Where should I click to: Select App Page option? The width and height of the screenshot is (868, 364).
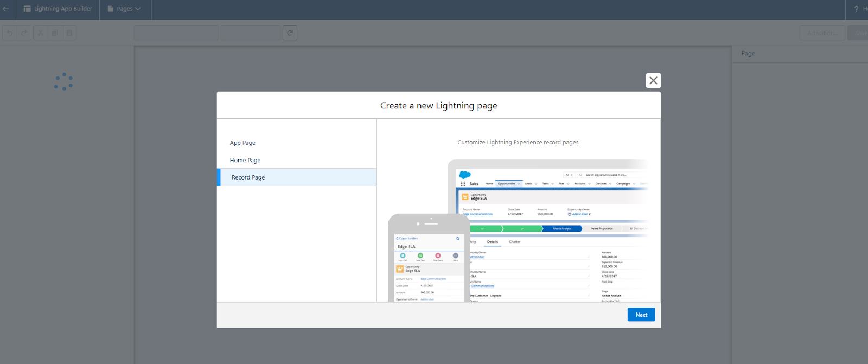click(x=242, y=143)
